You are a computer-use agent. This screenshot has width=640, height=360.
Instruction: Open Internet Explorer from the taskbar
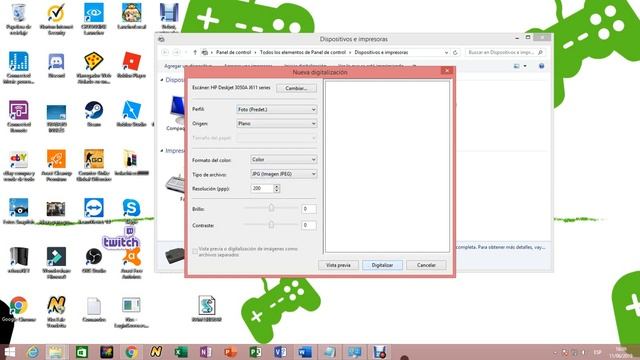[33, 352]
